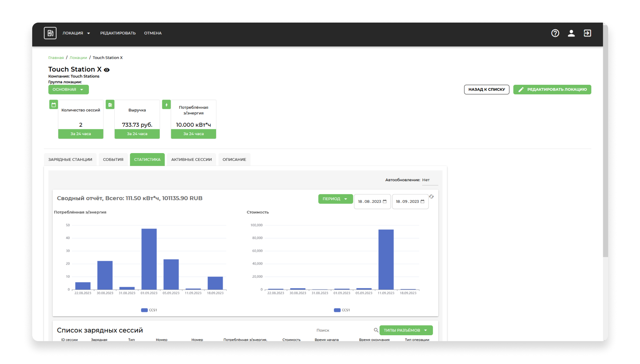Sort by Время окончания column header
640x364 pixels.
[x=374, y=340]
